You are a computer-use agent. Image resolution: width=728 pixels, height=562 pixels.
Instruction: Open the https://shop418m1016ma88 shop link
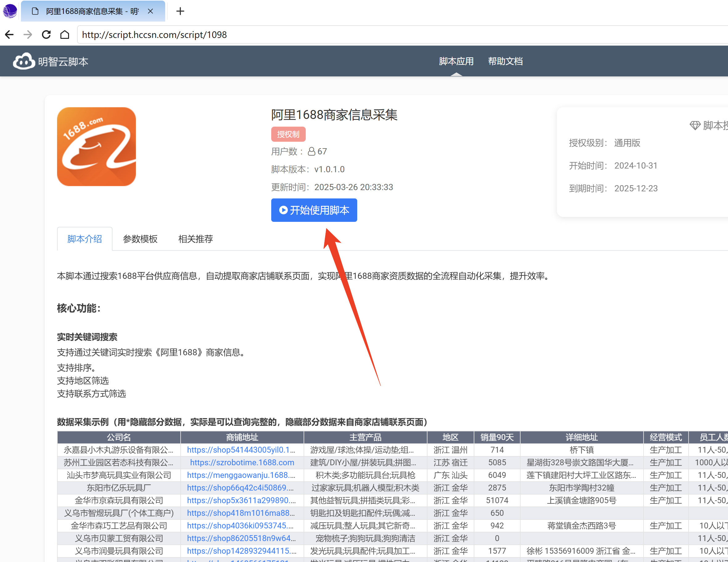(241, 513)
